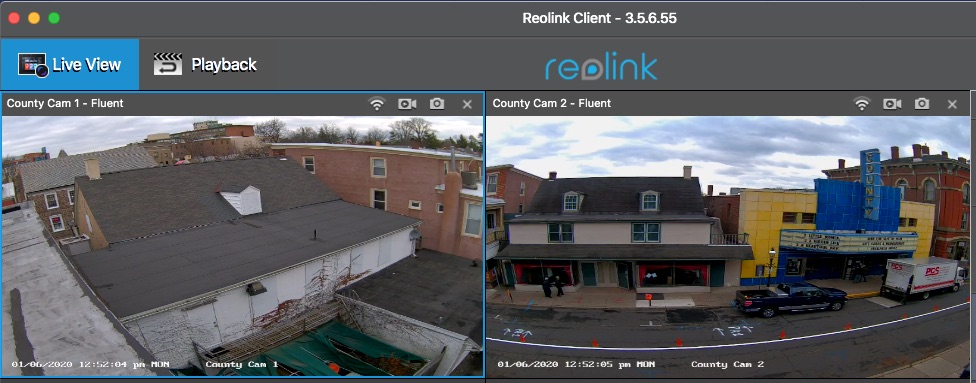This screenshot has width=976, height=383.
Task: Check Wi-Fi signal icon for County Cam 2
Action: pyautogui.click(x=861, y=103)
